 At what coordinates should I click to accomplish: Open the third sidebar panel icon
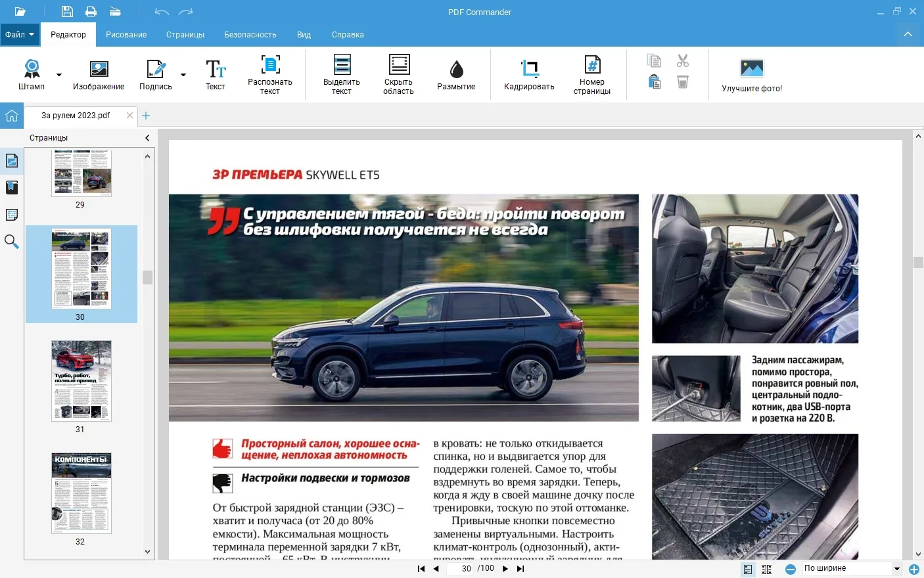coord(12,215)
